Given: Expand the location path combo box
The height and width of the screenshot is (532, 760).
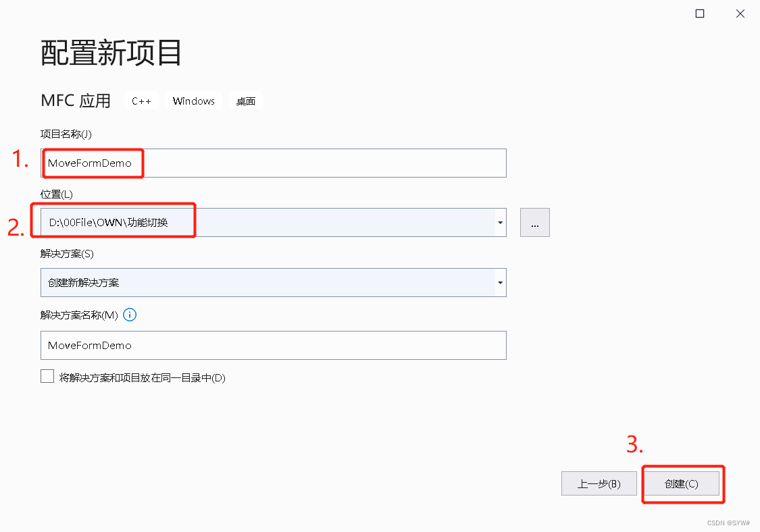Looking at the screenshot, I should [x=500, y=222].
